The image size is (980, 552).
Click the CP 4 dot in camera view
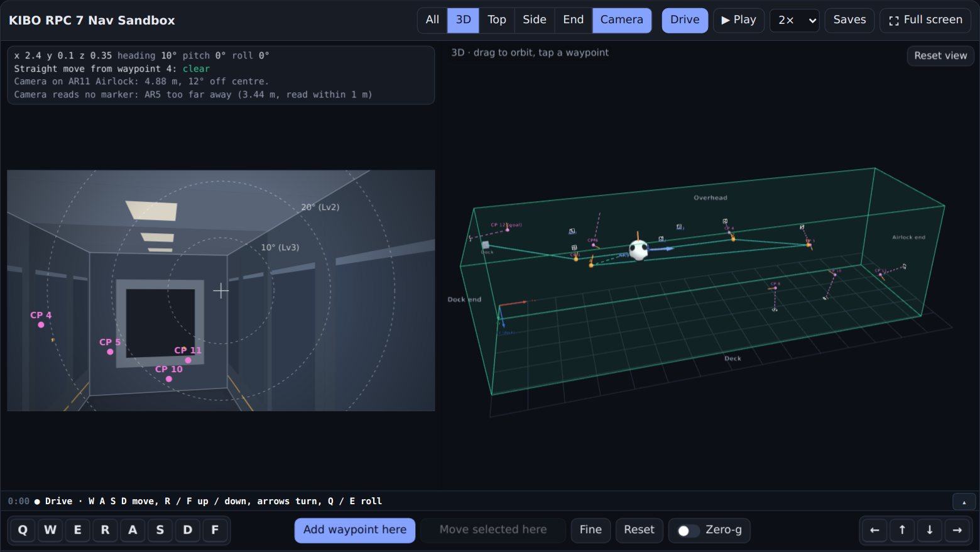41,325
